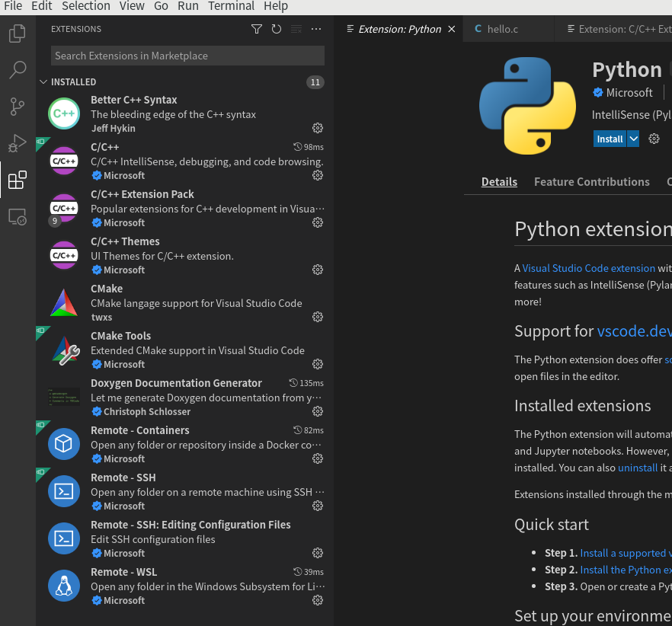Open gear menu for C/C++ extension

pos(318,175)
